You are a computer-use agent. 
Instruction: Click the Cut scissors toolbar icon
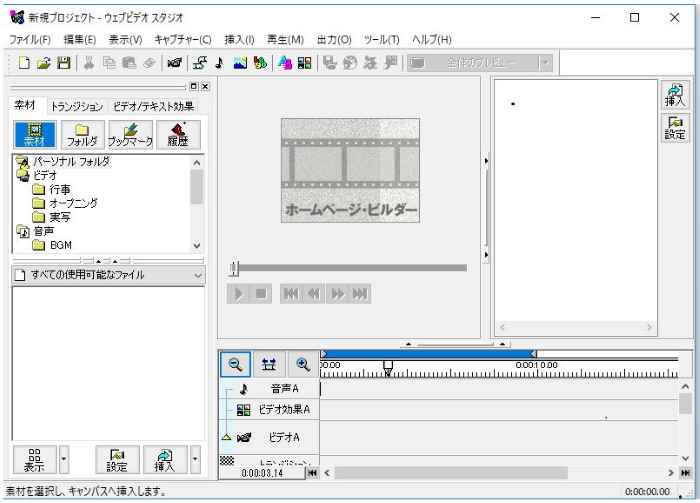89,63
